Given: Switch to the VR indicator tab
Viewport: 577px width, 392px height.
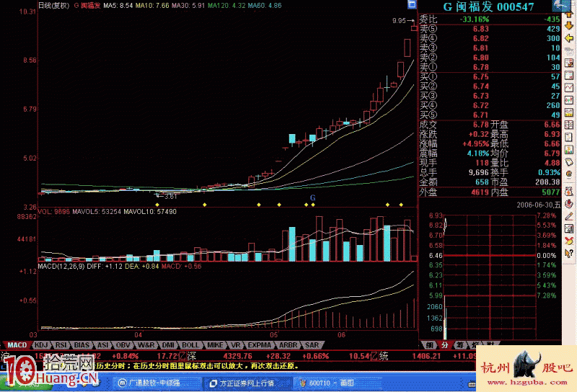Looking at the screenshot, I should (x=236, y=345).
